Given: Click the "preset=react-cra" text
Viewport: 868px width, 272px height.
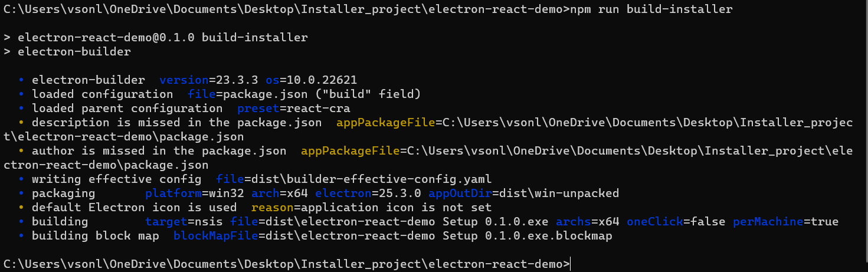Looking at the screenshot, I should point(294,109).
